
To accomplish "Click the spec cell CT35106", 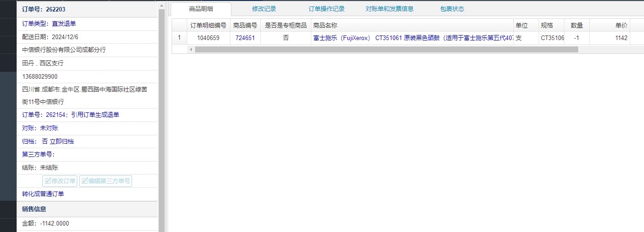I will click(x=552, y=38).
